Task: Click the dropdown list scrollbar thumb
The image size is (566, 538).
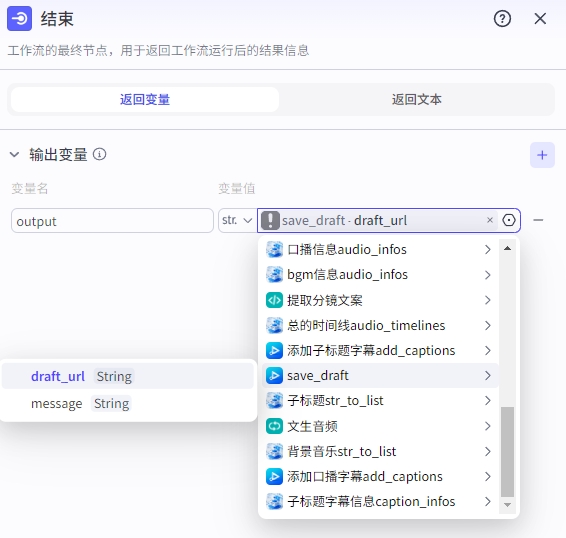Action: [507, 452]
